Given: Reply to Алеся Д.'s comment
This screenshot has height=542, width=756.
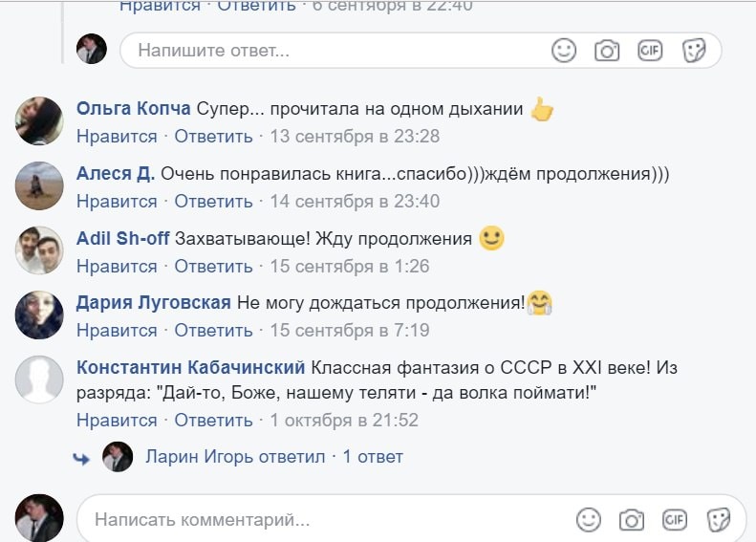Looking at the screenshot, I should (213, 201).
